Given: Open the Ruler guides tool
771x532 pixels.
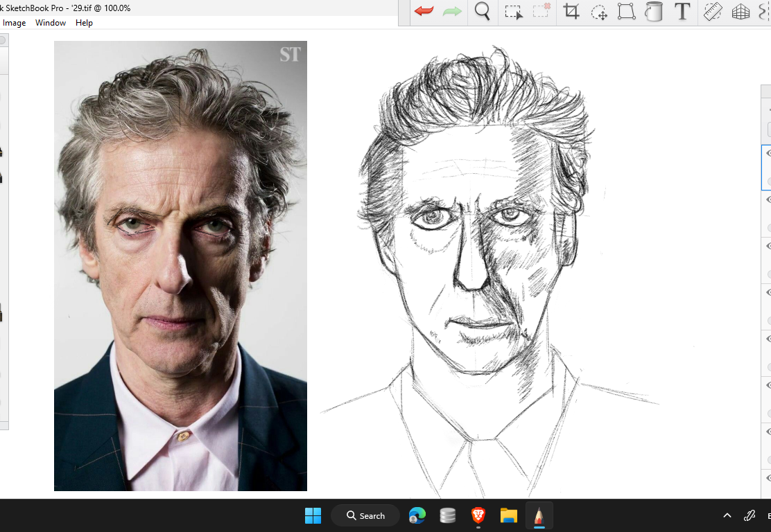Looking at the screenshot, I should [x=713, y=12].
